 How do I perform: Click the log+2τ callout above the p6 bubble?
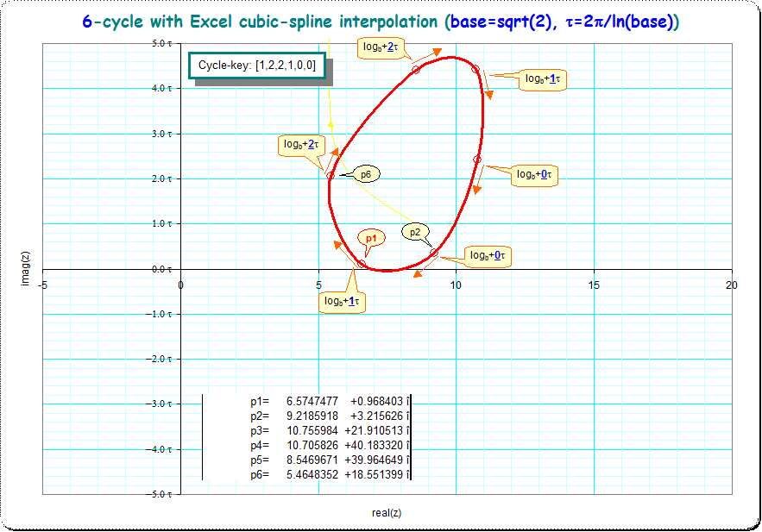point(301,145)
